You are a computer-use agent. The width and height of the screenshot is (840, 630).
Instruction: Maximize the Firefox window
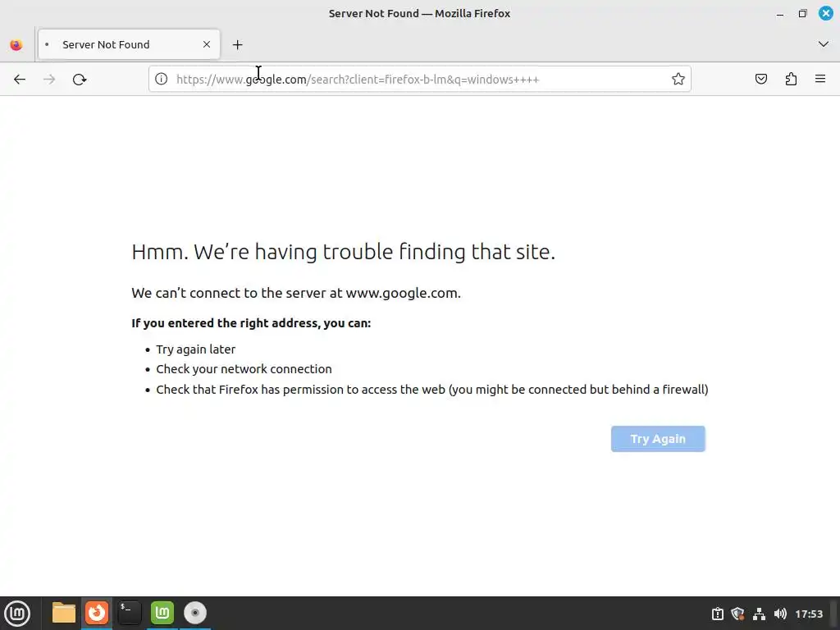click(802, 14)
